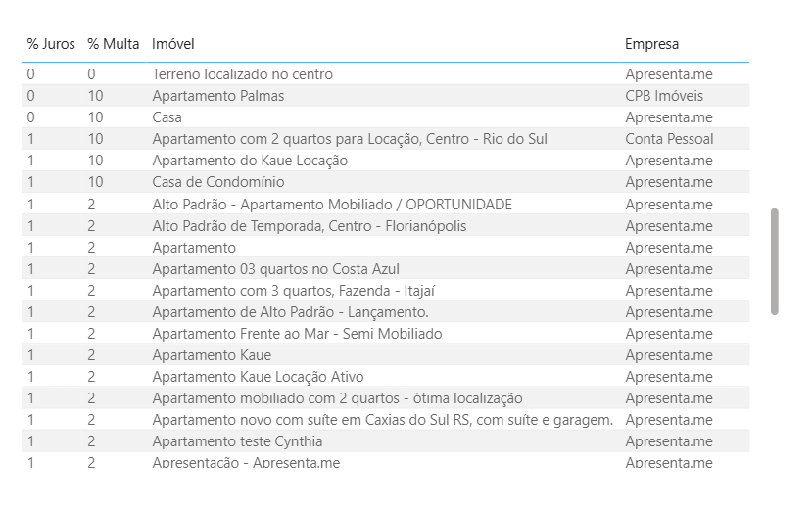
Task: Click the Empresa column header
Action: (651, 44)
